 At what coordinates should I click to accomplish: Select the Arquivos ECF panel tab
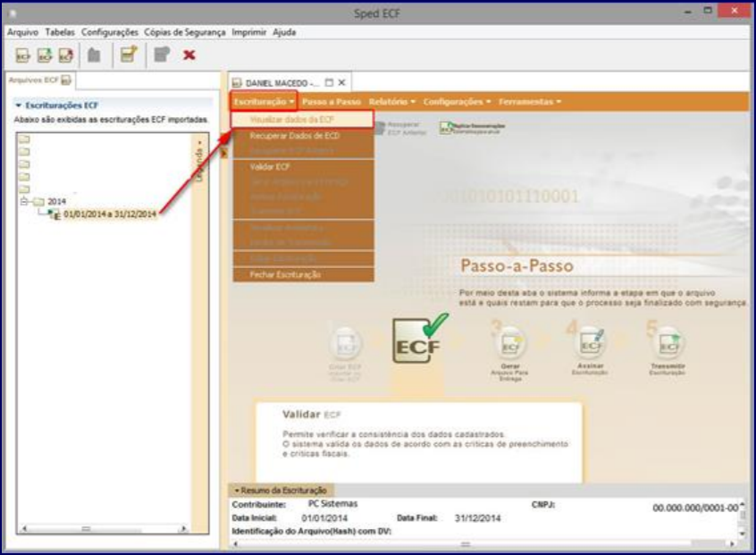pos(39,80)
